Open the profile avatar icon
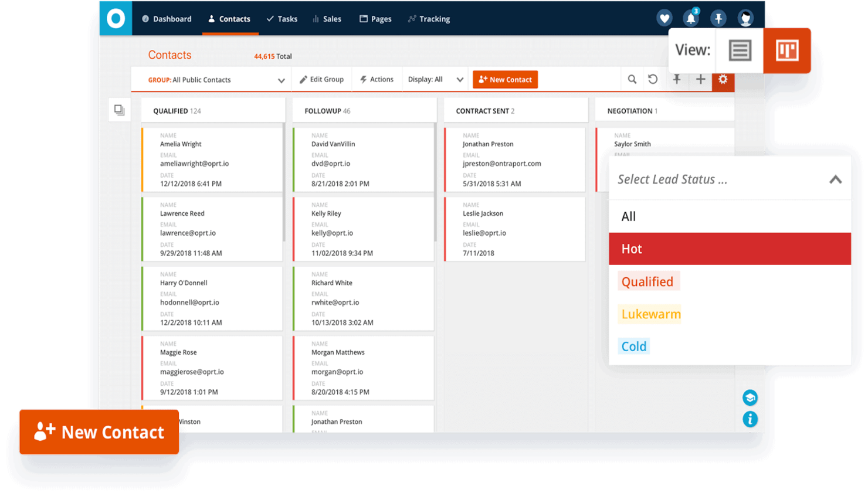Image resolution: width=868 pixels, height=496 pixels. [745, 18]
